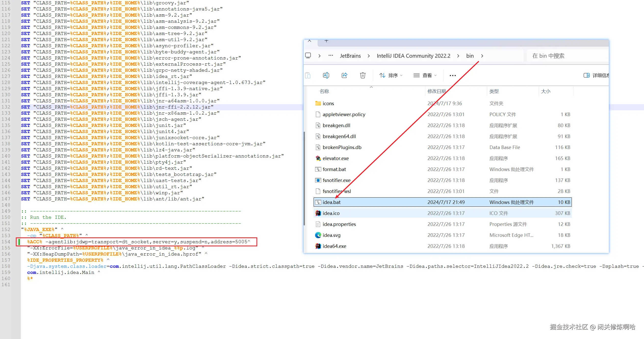Screen dimensions: 644x339
Task: Click the elevator.exe file icon
Action: point(318,158)
